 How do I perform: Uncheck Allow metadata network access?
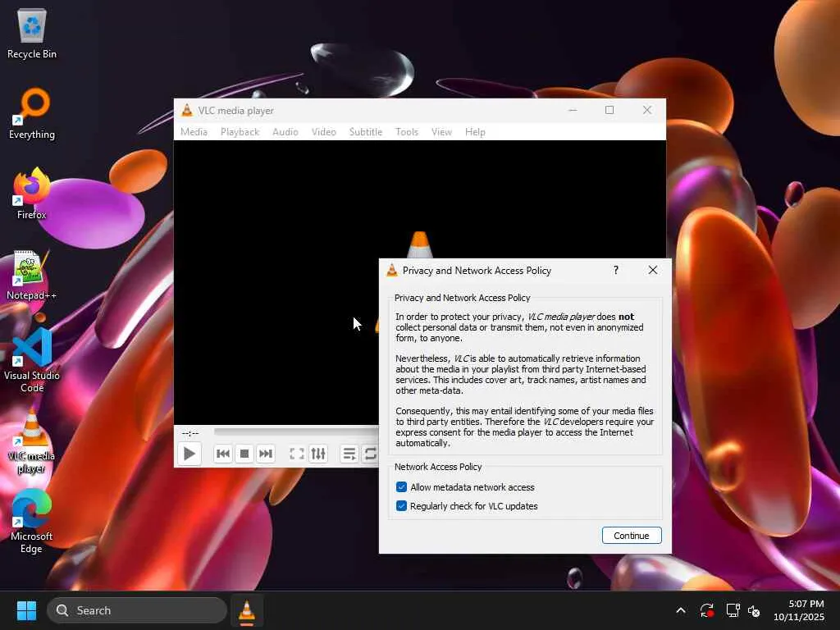(401, 487)
